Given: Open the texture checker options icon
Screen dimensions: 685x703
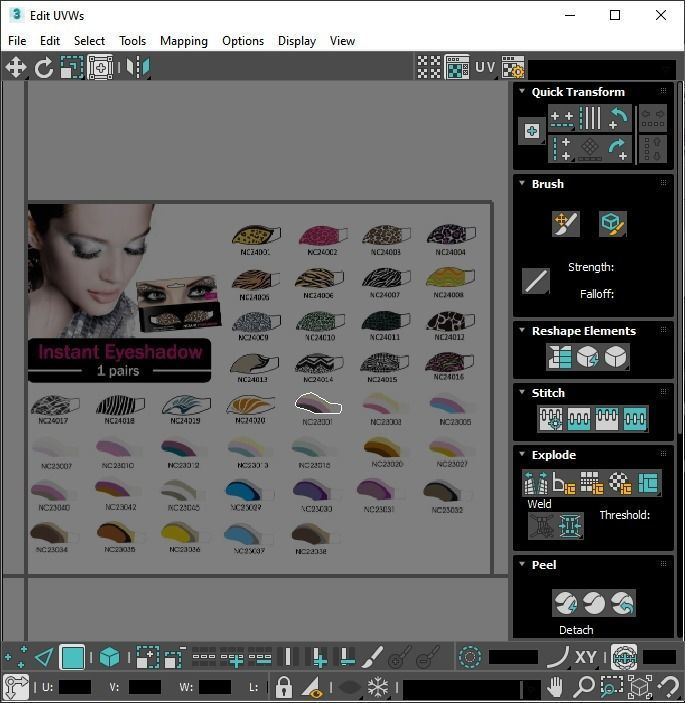Looking at the screenshot, I should click(513, 67).
